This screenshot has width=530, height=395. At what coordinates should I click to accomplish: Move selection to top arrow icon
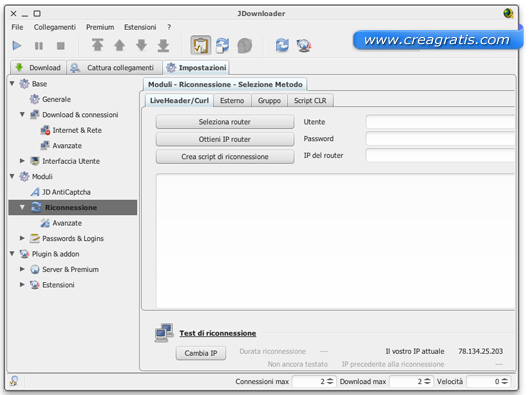point(97,45)
